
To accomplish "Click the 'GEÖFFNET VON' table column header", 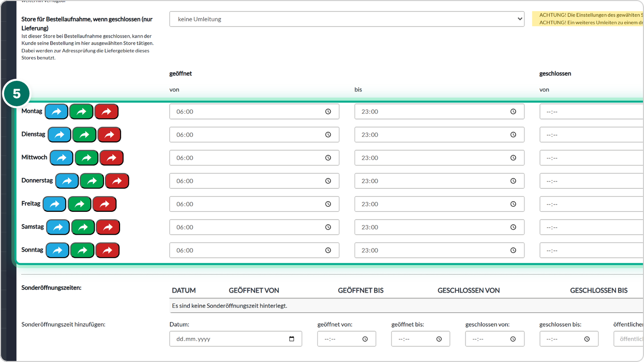I will 254,290.
